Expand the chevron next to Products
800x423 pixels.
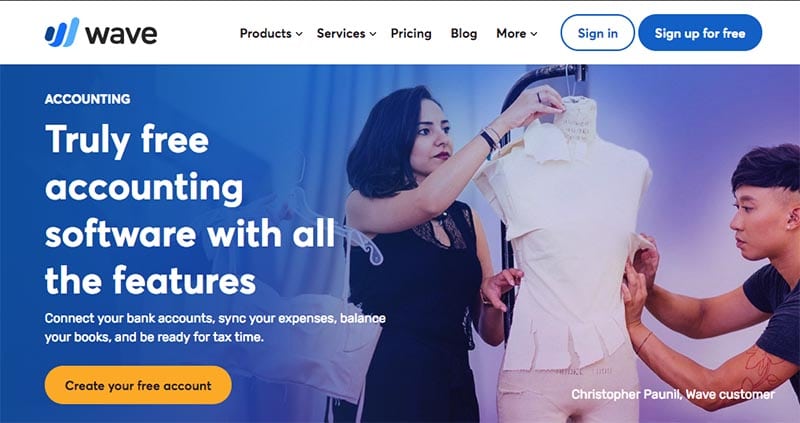[299, 34]
